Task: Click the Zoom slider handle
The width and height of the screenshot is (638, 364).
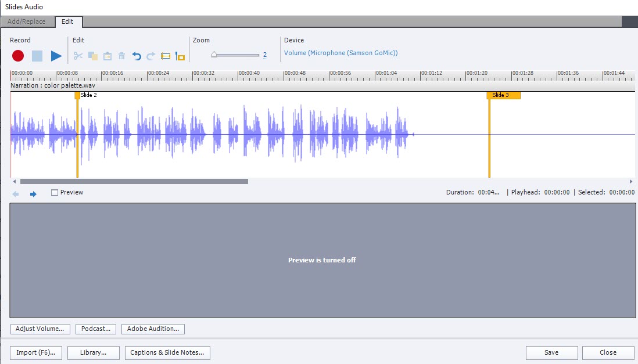Action: pyautogui.click(x=214, y=55)
